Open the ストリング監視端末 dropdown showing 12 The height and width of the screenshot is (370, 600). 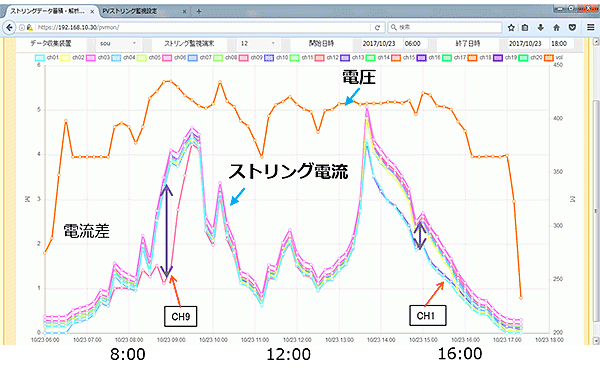coord(258,44)
